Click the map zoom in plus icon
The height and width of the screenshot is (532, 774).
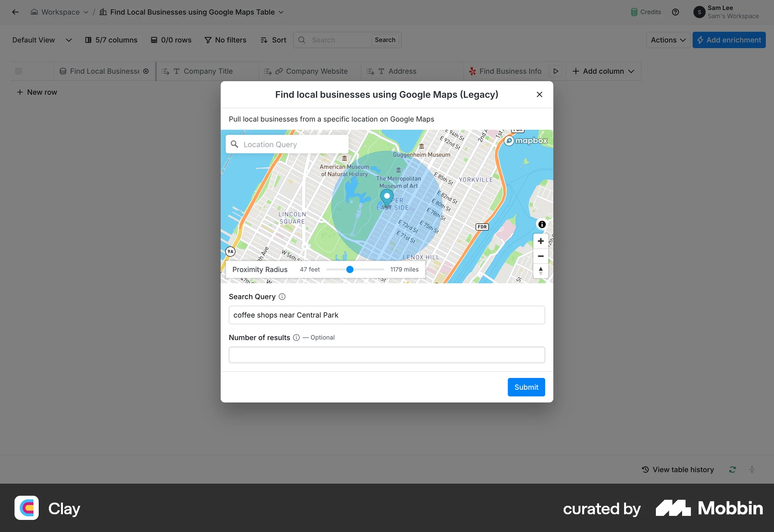(541, 241)
